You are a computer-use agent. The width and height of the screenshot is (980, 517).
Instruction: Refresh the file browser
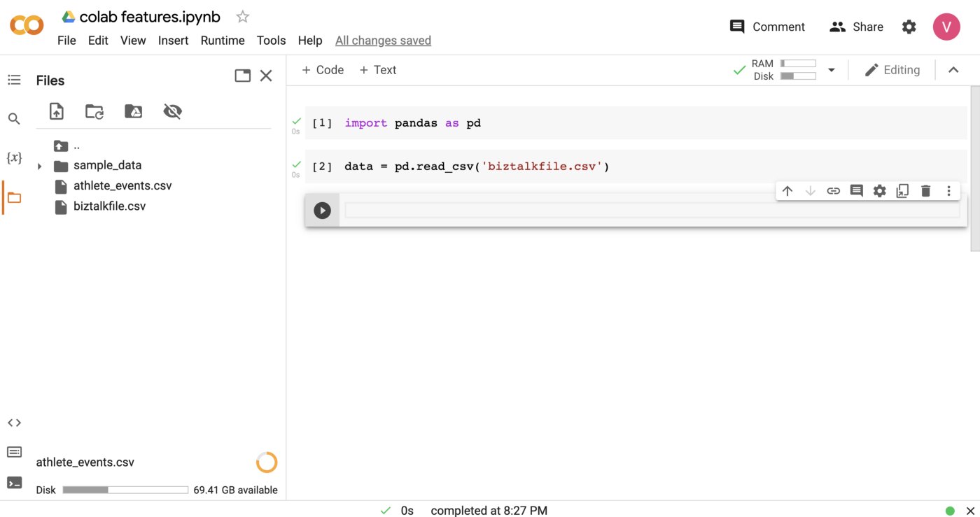coord(94,111)
